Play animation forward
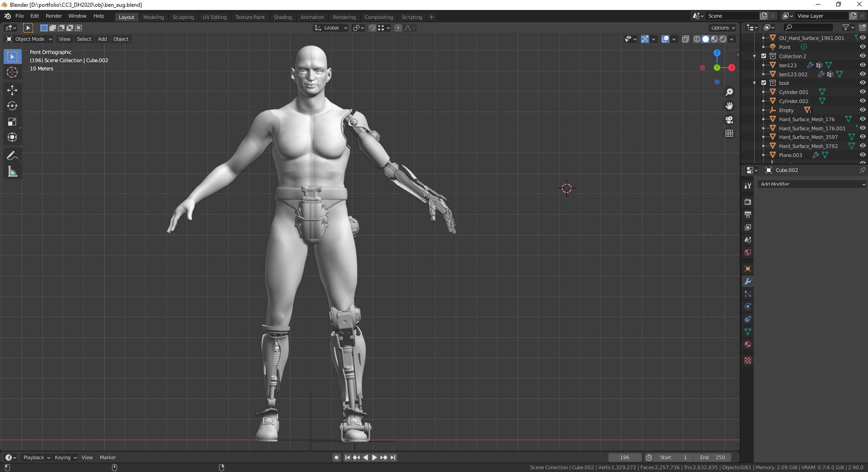 (x=375, y=457)
